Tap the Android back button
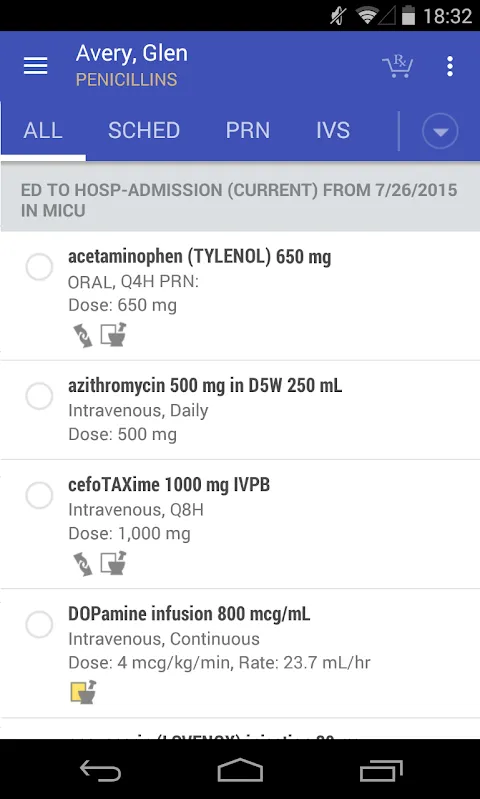The width and height of the screenshot is (480, 799). click(100, 770)
